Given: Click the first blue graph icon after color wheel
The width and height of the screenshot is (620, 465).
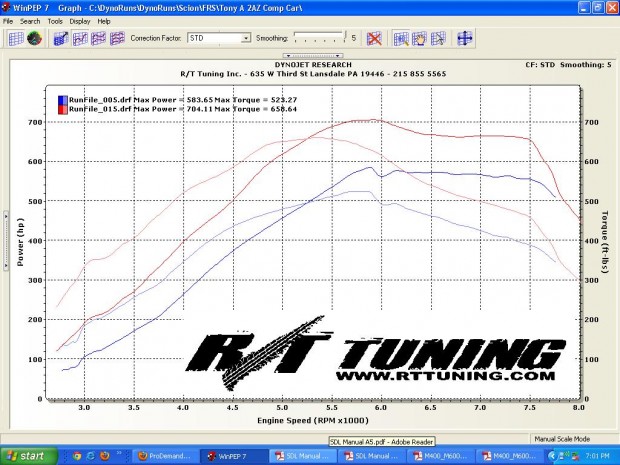Looking at the screenshot, I should click(x=60, y=39).
